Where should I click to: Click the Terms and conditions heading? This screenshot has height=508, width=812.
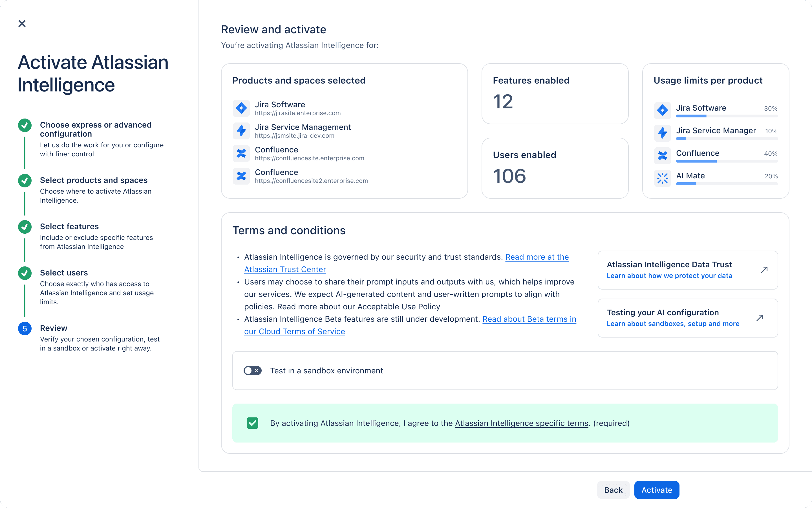pos(289,231)
